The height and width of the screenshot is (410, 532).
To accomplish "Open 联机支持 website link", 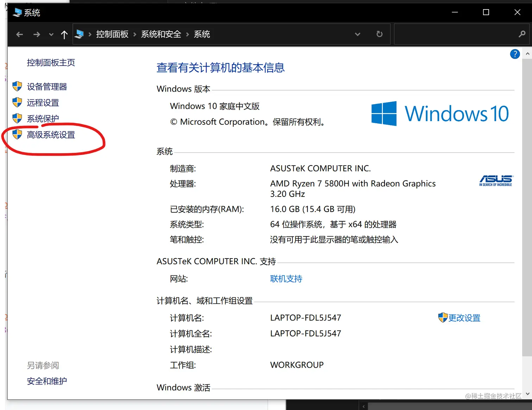I will (x=286, y=279).
